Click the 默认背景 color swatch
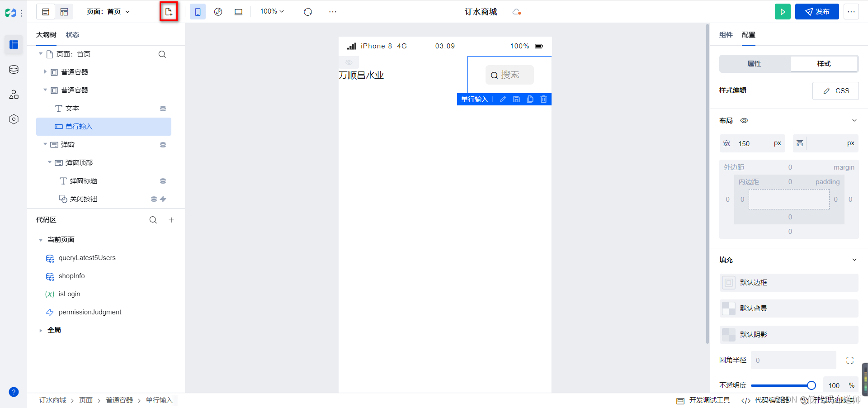 pos(728,308)
